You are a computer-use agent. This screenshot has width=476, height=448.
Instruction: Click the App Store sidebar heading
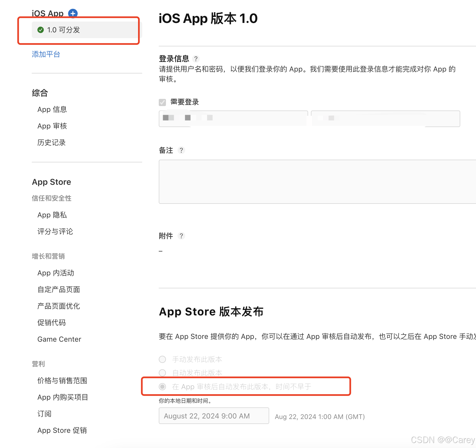click(52, 182)
